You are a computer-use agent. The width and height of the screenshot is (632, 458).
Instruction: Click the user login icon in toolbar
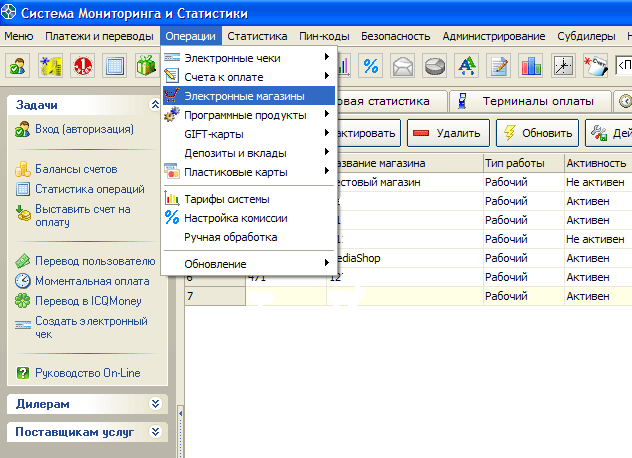(19, 66)
